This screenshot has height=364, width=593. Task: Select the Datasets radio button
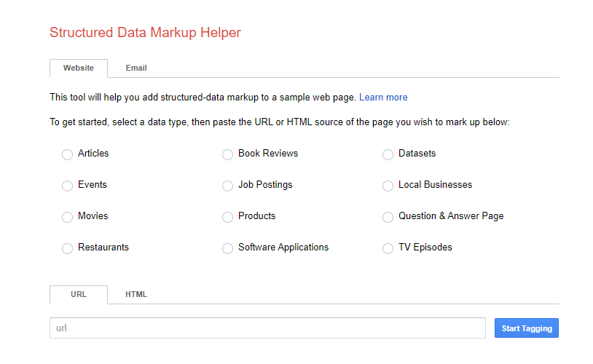point(388,154)
